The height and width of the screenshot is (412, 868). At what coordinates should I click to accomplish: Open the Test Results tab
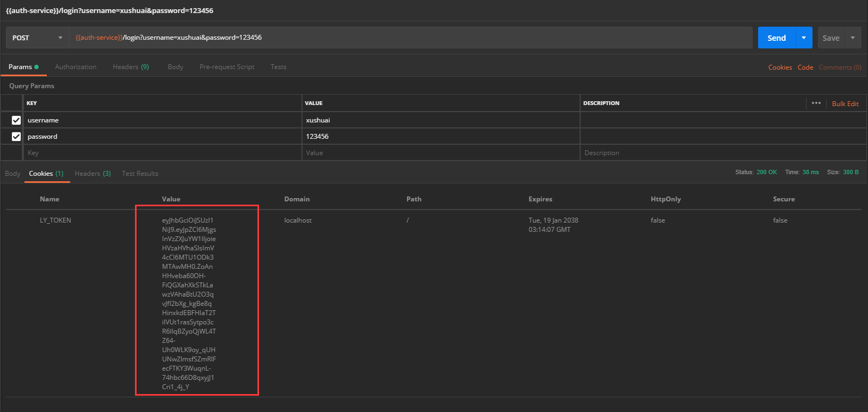pos(140,174)
